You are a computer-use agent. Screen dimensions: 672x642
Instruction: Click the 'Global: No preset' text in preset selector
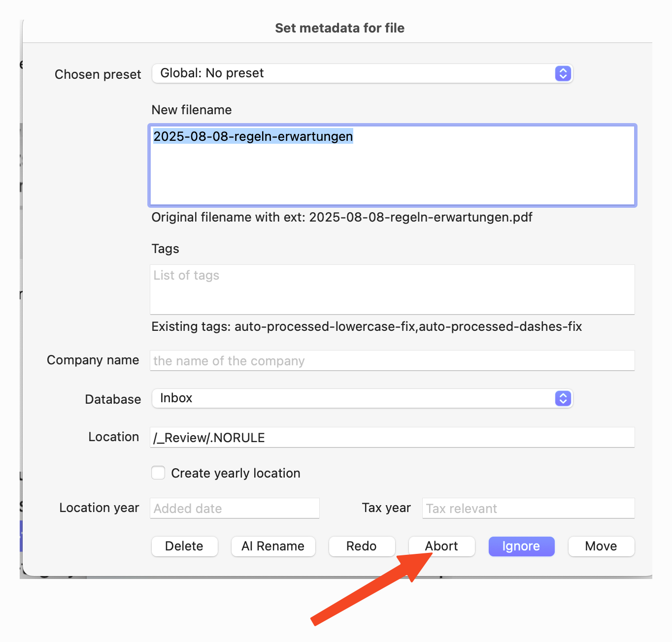click(212, 73)
